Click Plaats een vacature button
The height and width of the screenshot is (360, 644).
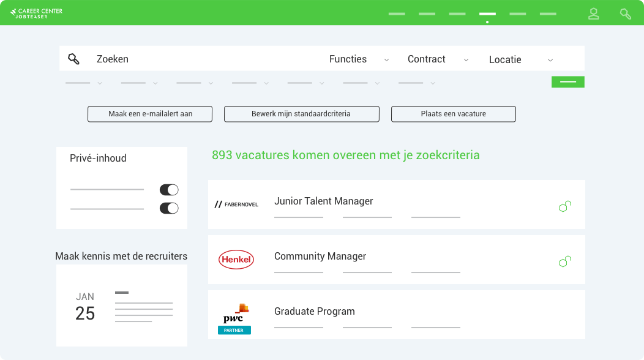454,114
